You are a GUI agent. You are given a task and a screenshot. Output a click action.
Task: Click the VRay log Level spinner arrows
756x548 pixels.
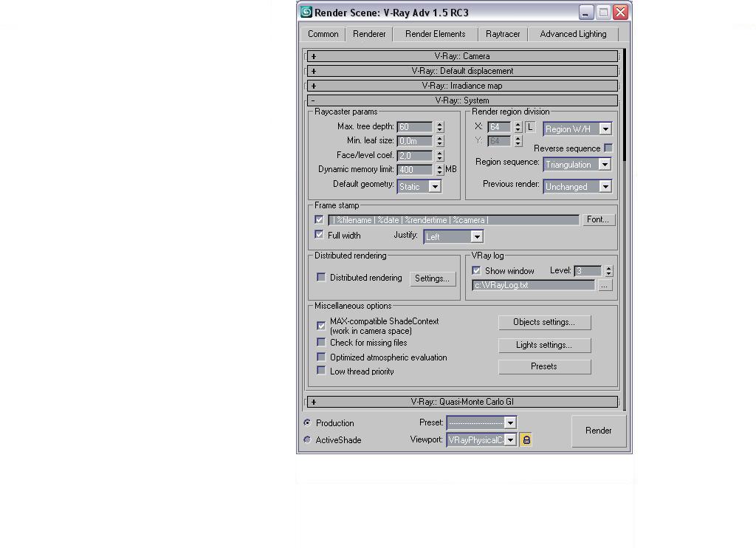point(608,270)
